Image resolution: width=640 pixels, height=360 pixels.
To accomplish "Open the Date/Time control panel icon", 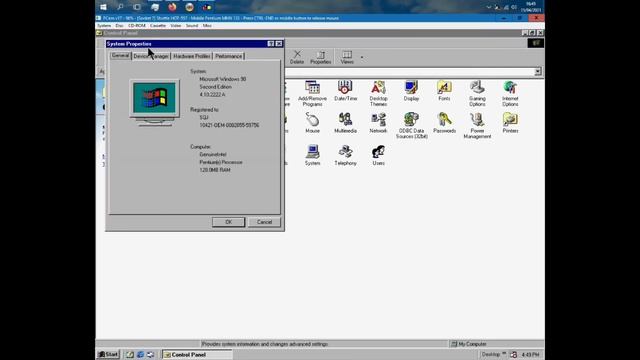I will [x=345, y=91].
